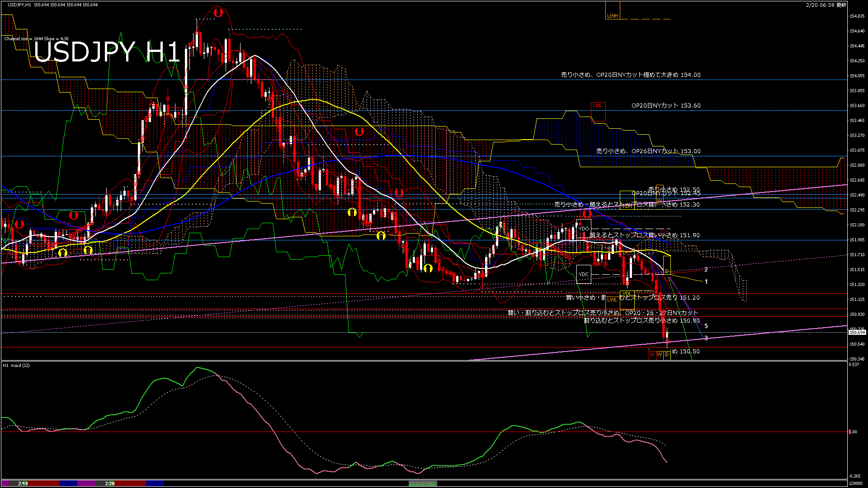Click the 153.075 price axis value
Image resolution: width=868 pixels, height=488 pixels.
click(857, 150)
